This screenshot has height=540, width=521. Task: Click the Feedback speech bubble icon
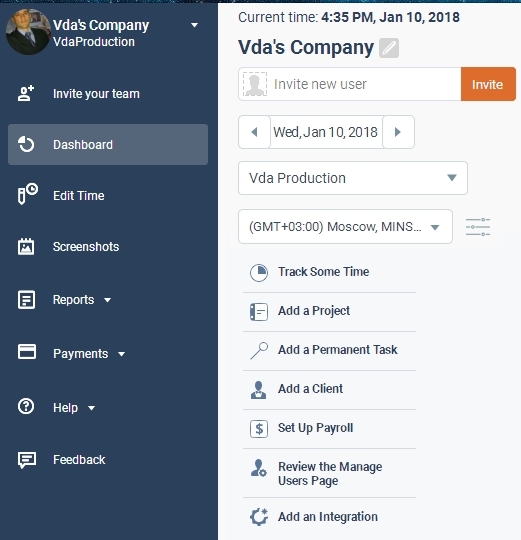pos(27,460)
